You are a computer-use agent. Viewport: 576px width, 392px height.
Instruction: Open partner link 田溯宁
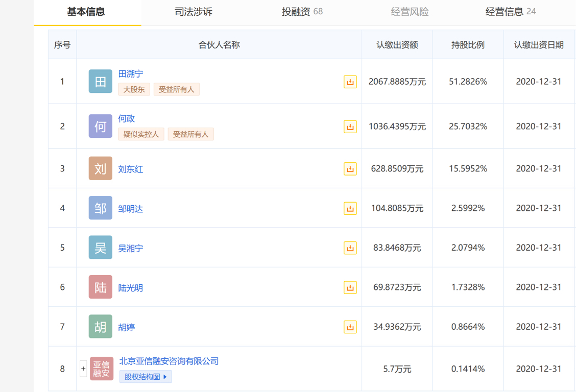point(131,74)
